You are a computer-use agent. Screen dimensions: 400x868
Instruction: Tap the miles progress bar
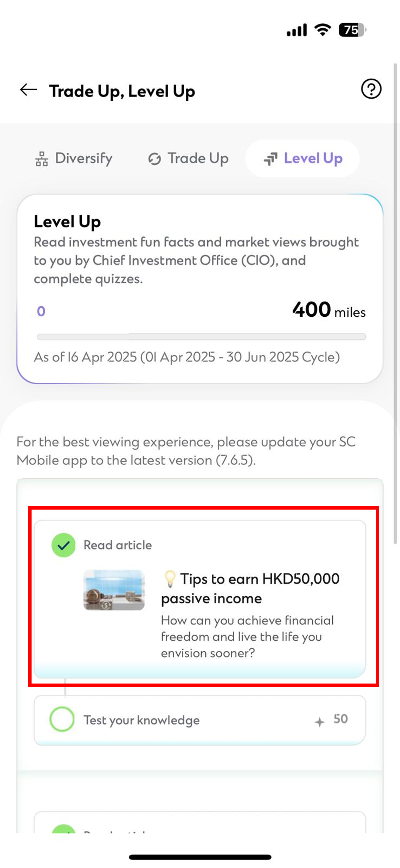(x=201, y=337)
